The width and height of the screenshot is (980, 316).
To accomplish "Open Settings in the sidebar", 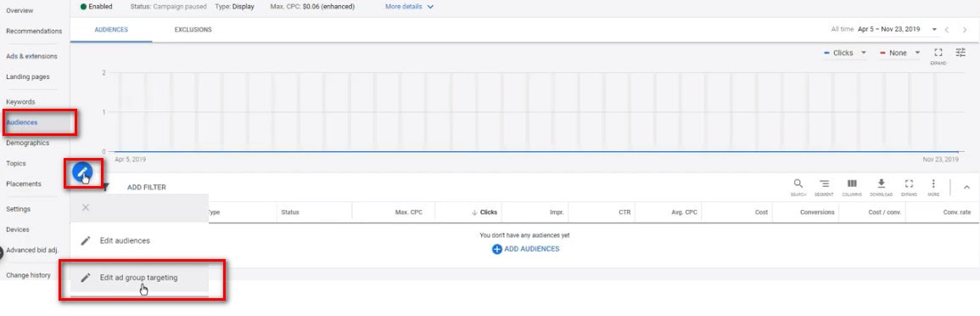I will 18,209.
